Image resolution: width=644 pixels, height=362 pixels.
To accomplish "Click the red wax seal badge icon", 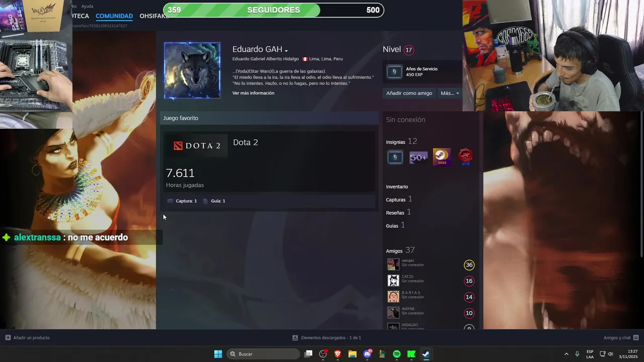I will (x=465, y=157).
